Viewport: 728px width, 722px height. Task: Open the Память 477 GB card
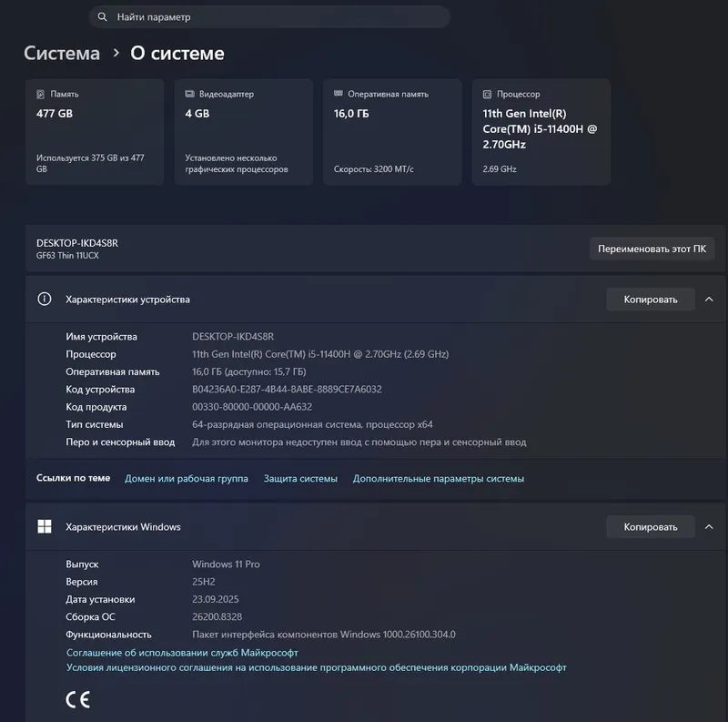[x=95, y=132]
